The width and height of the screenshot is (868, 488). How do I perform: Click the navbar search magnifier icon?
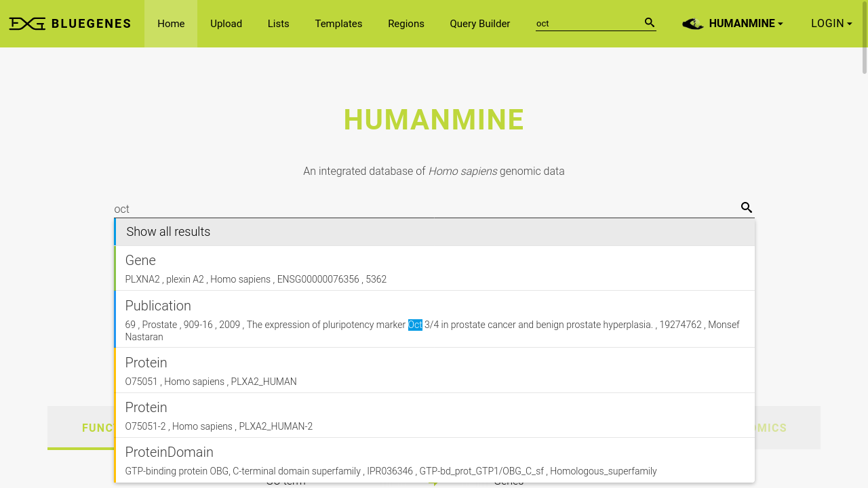[x=649, y=23]
